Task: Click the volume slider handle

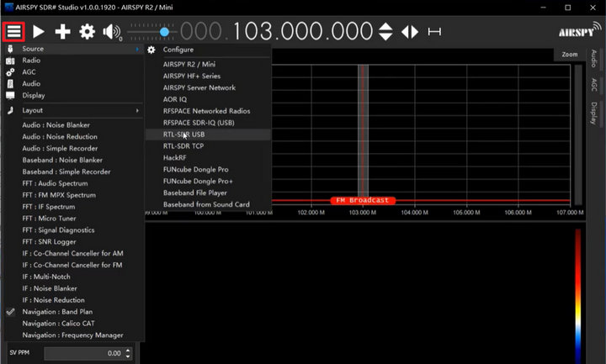Action: pos(164,32)
